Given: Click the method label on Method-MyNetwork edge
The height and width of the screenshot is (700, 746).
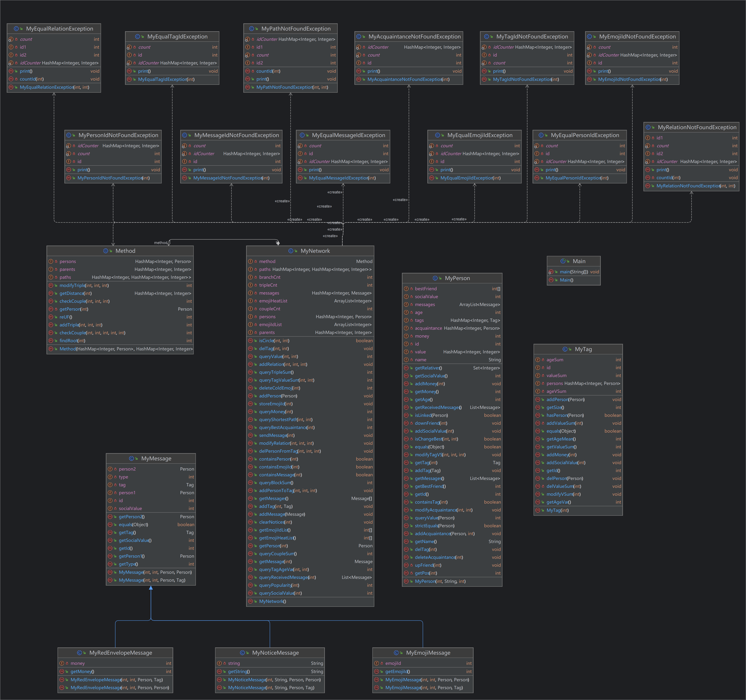Looking at the screenshot, I should [161, 243].
